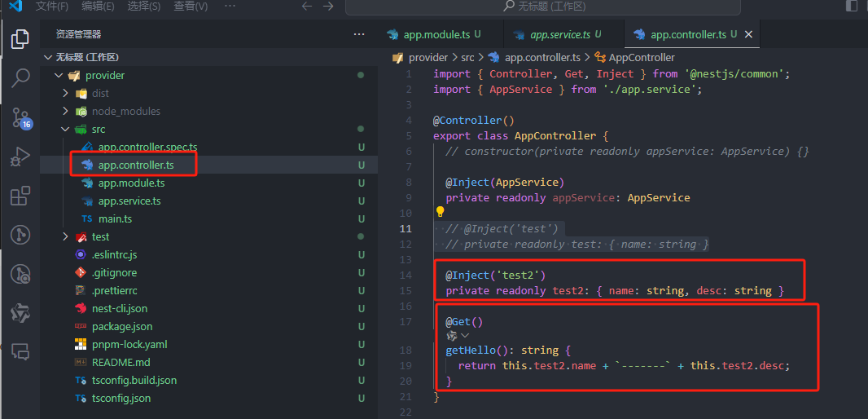This screenshot has width=868, height=419.
Task: Open the Explorer view in activity bar
Action: pyautogui.click(x=20, y=39)
